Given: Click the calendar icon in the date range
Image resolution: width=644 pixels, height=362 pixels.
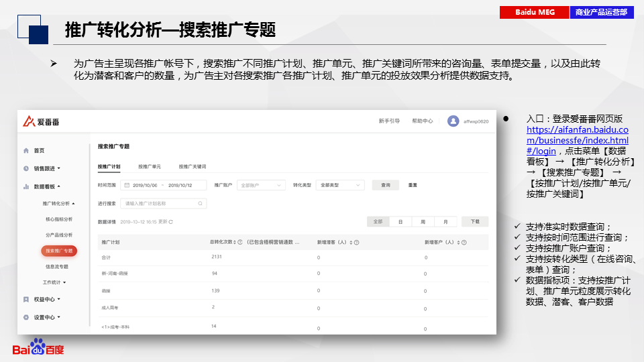Looking at the screenshot, I should (x=127, y=185).
